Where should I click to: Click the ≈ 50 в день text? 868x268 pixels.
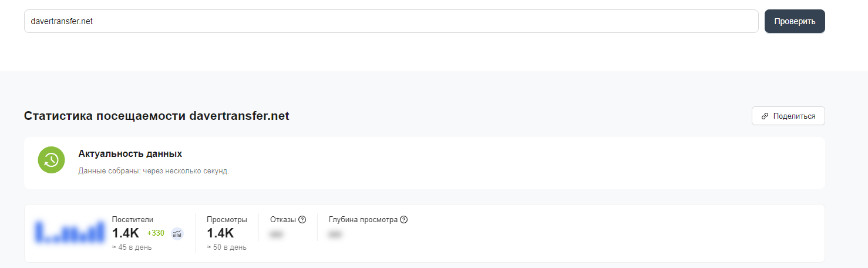coord(227,247)
